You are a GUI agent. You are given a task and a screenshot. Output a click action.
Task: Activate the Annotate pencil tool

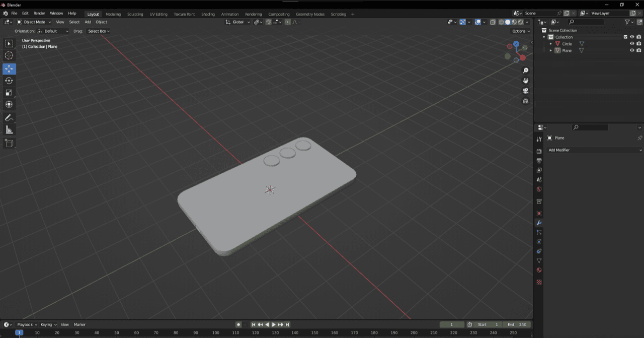[9, 118]
